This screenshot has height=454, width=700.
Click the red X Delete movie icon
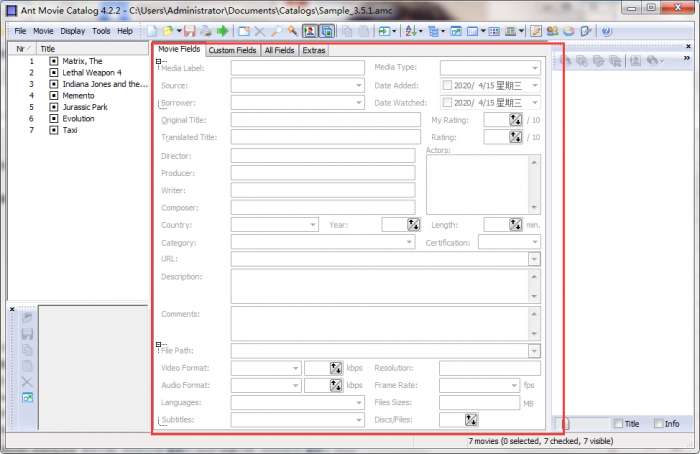click(x=260, y=31)
